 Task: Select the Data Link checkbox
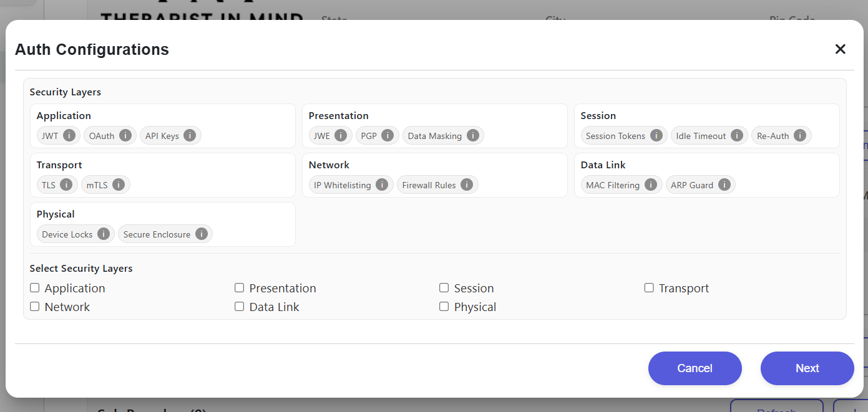click(x=240, y=307)
